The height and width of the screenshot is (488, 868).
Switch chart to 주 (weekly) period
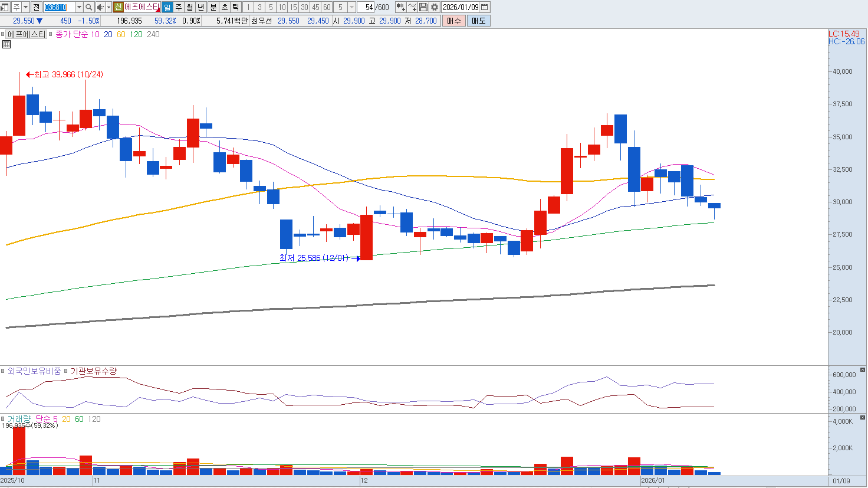(179, 7)
